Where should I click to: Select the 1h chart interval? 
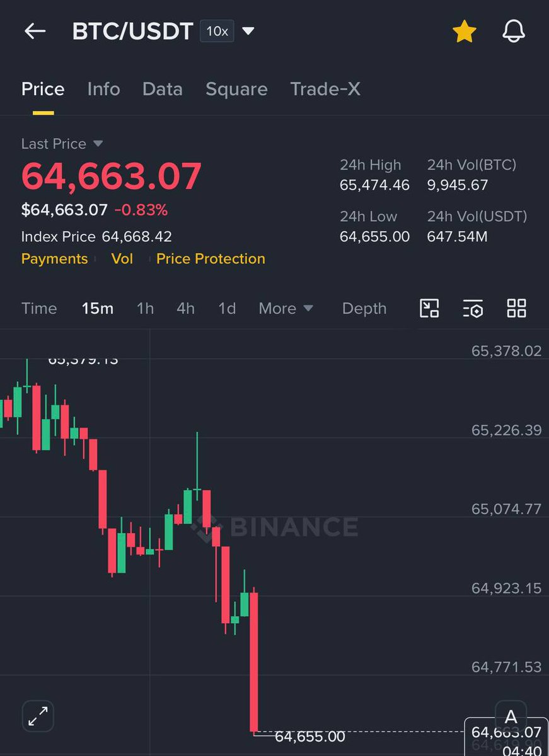(145, 308)
